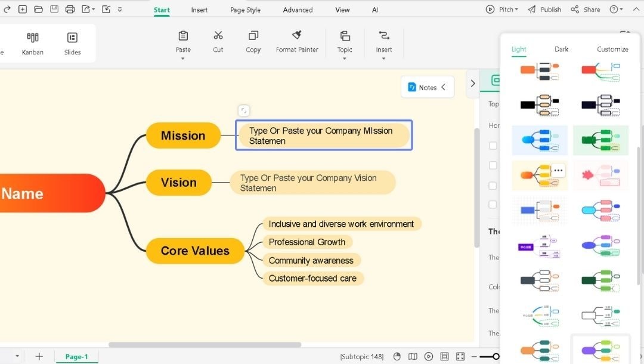Open the Dark theme tab
This screenshot has height=364, width=644.
click(561, 49)
